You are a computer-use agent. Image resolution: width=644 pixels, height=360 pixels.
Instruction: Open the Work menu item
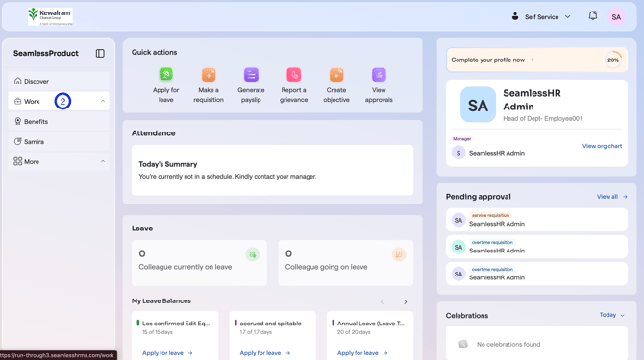pyautogui.click(x=59, y=101)
